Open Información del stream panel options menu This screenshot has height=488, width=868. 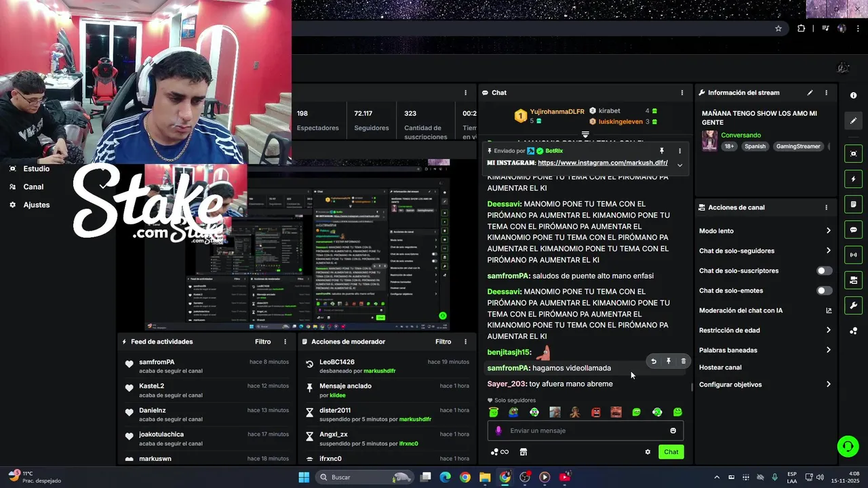pos(826,93)
